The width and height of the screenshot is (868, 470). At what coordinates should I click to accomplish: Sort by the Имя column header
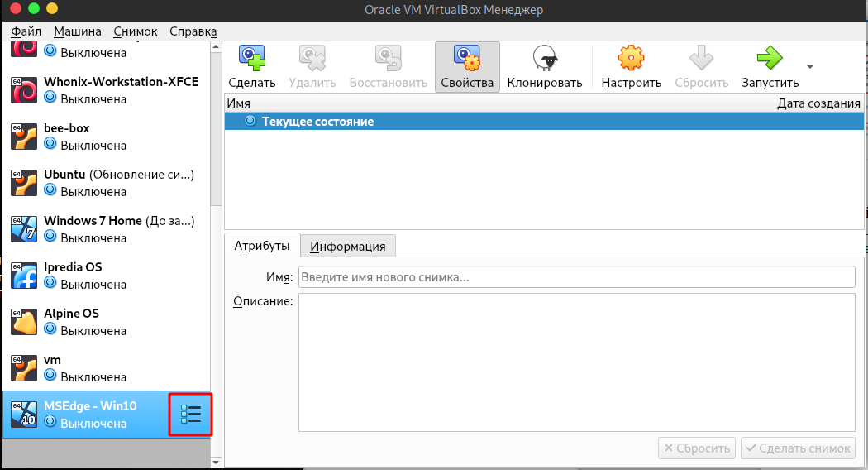(499, 103)
